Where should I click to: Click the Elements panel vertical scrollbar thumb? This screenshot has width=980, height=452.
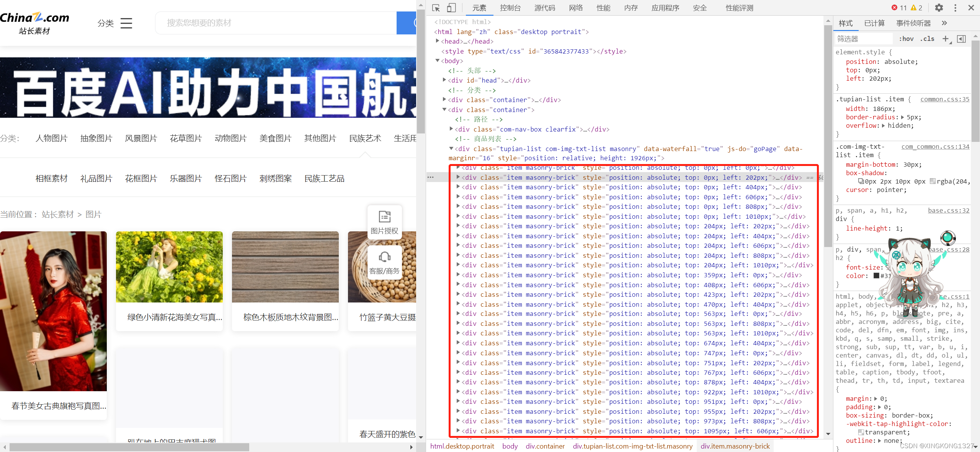click(828, 137)
